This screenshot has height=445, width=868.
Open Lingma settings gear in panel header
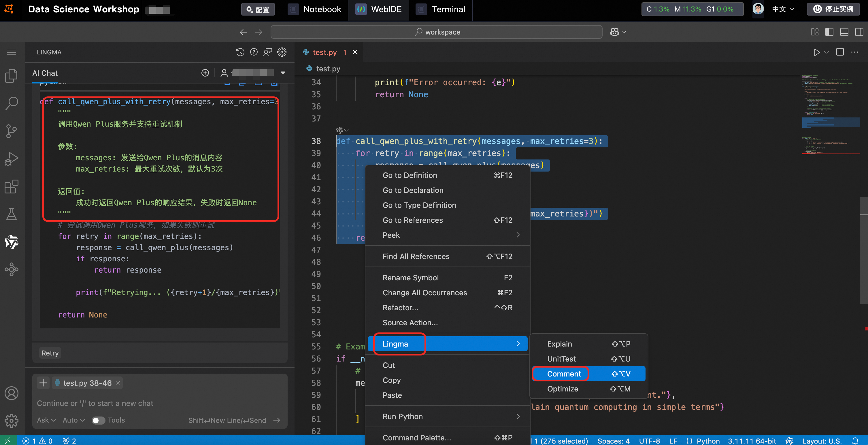282,52
